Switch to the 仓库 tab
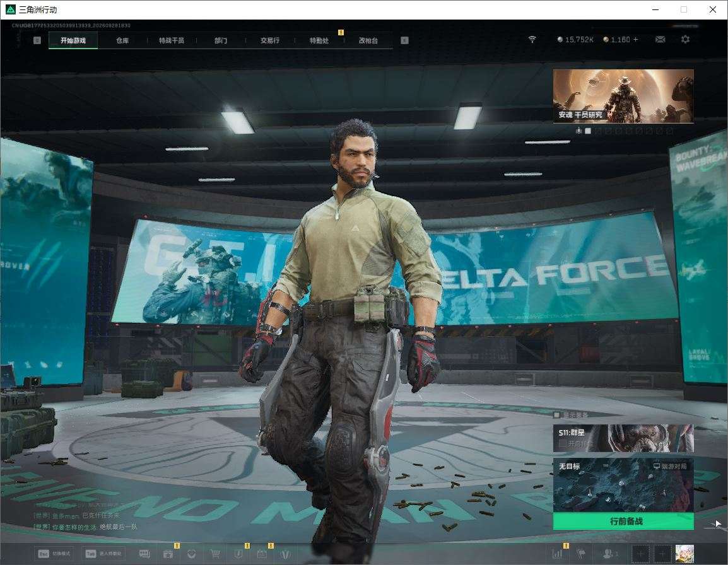The width and height of the screenshot is (728, 565). pyautogui.click(x=122, y=40)
